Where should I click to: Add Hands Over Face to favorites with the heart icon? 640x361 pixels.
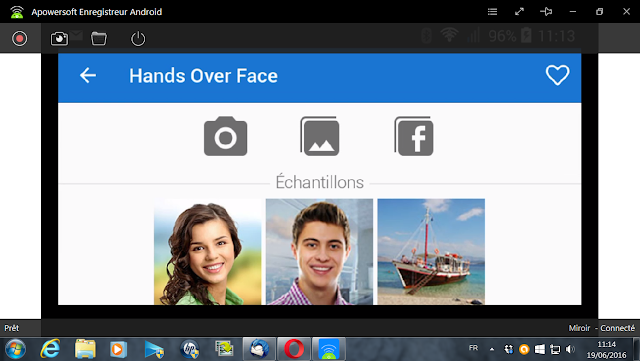tap(558, 75)
